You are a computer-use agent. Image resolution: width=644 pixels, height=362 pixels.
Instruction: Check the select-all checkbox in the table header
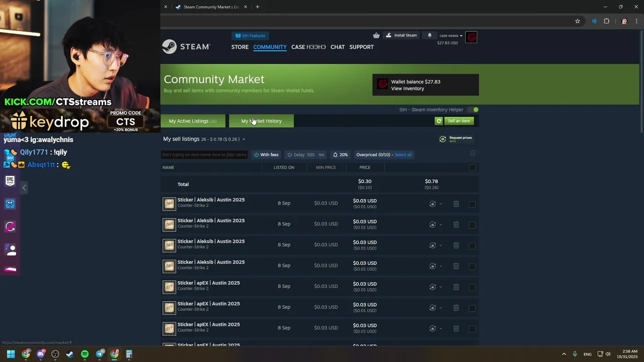472,168
